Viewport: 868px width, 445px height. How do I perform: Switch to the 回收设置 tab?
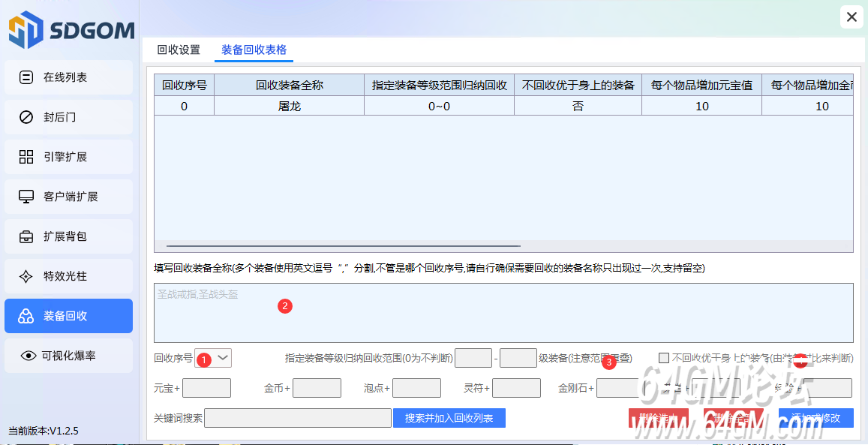coord(179,50)
